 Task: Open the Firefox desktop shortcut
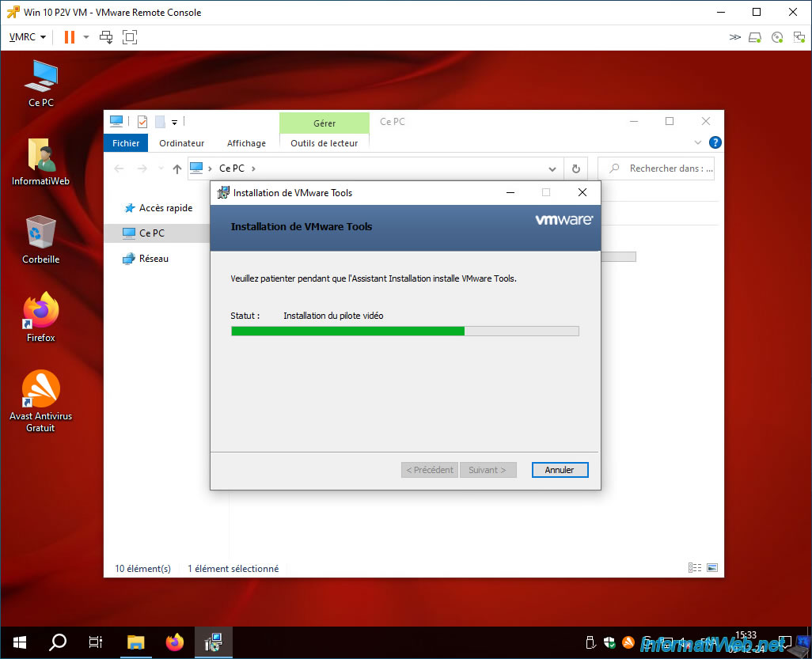click(x=41, y=316)
